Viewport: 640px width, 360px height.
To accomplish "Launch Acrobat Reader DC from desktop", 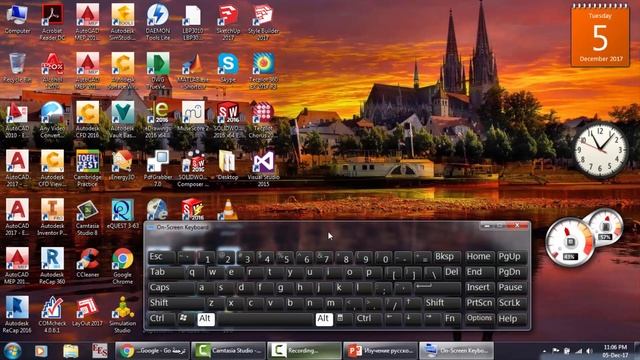I will pos(52,22).
